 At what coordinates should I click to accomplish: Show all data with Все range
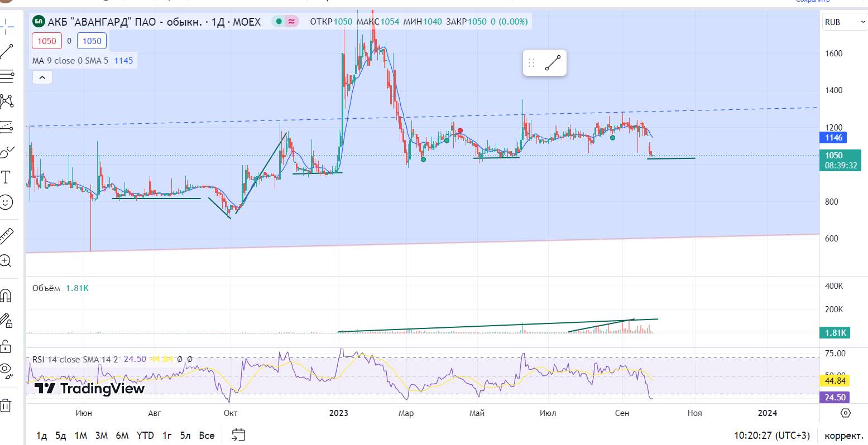pos(207,436)
